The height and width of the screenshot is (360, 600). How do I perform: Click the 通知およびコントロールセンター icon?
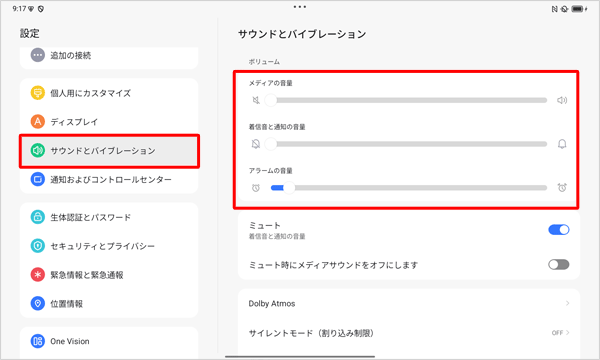(38, 179)
